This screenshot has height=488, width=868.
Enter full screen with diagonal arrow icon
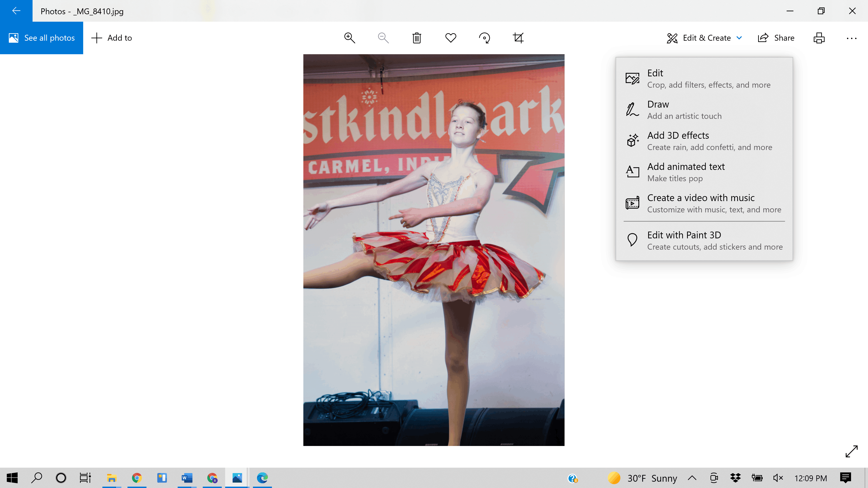click(x=851, y=451)
